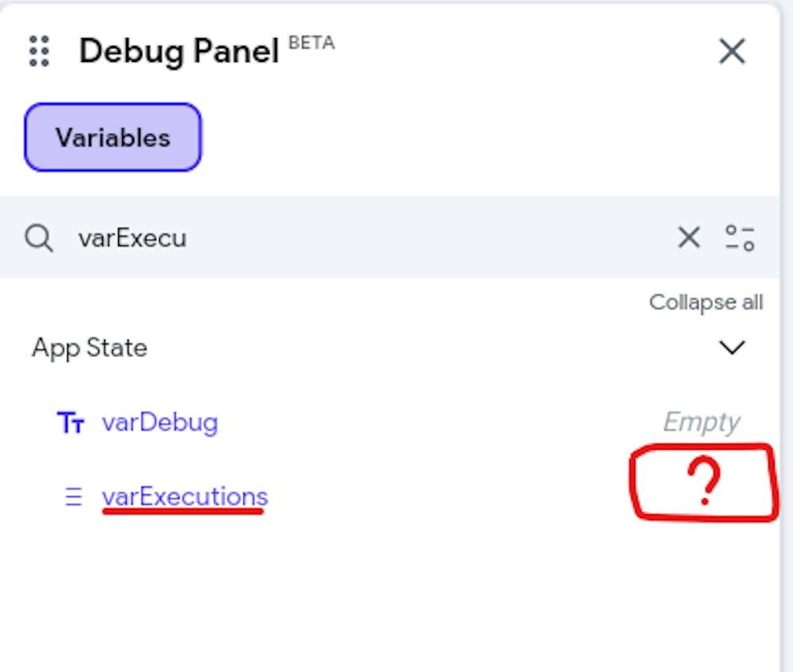Grab the six-dot drag handle icon
The height and width of the screenshot is (672, 793).
coord(39,52)
